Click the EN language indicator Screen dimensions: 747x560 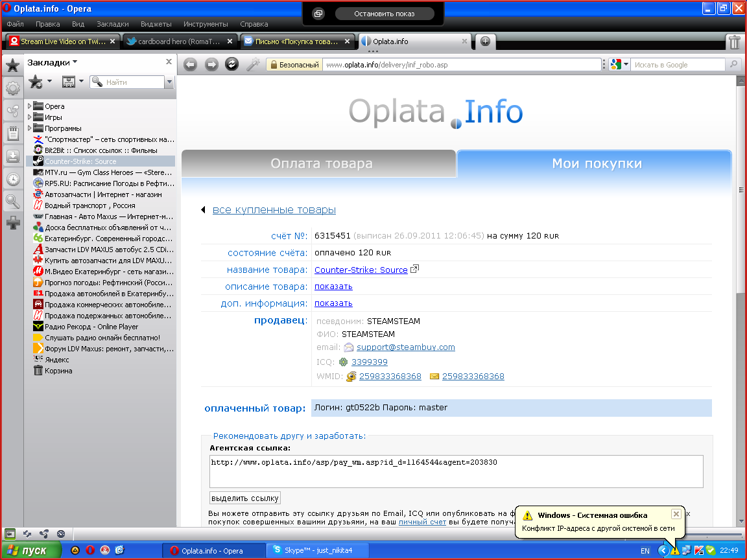coord(645,551)
